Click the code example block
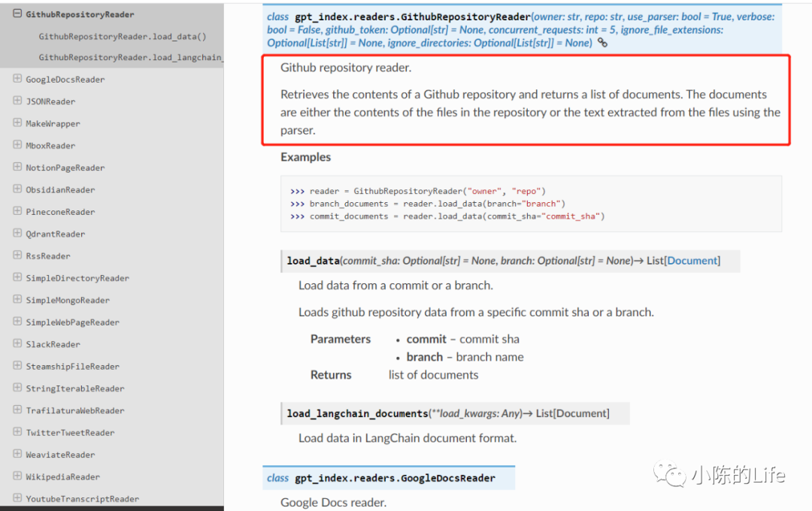This screenshot has width=812, height=511. [531, 204]
